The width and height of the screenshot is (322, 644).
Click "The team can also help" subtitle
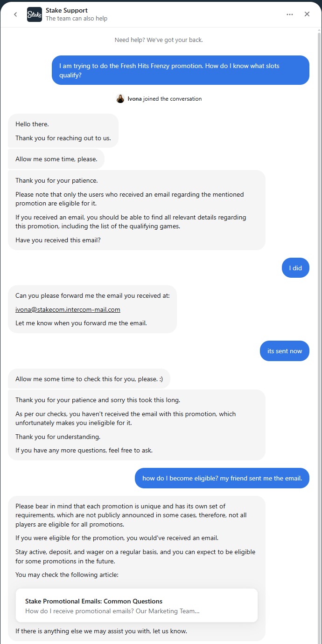tap(77, 19)
